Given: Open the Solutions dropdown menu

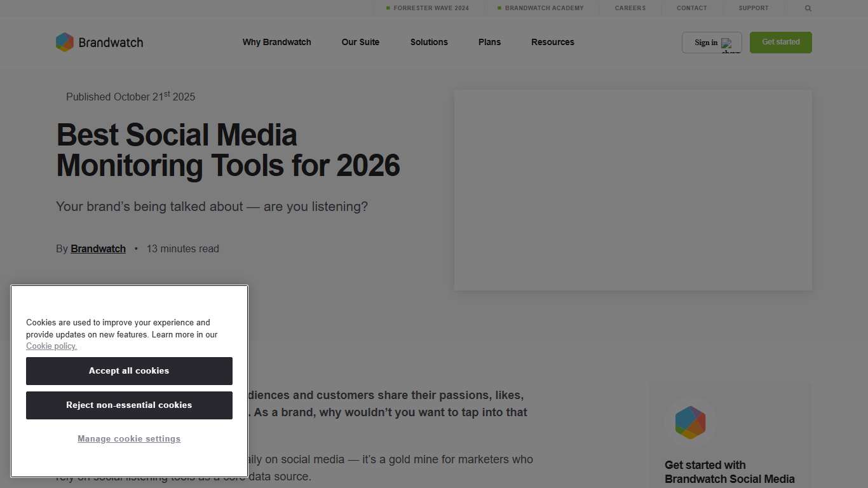Looking at the screenshot, I should [429, 42].
